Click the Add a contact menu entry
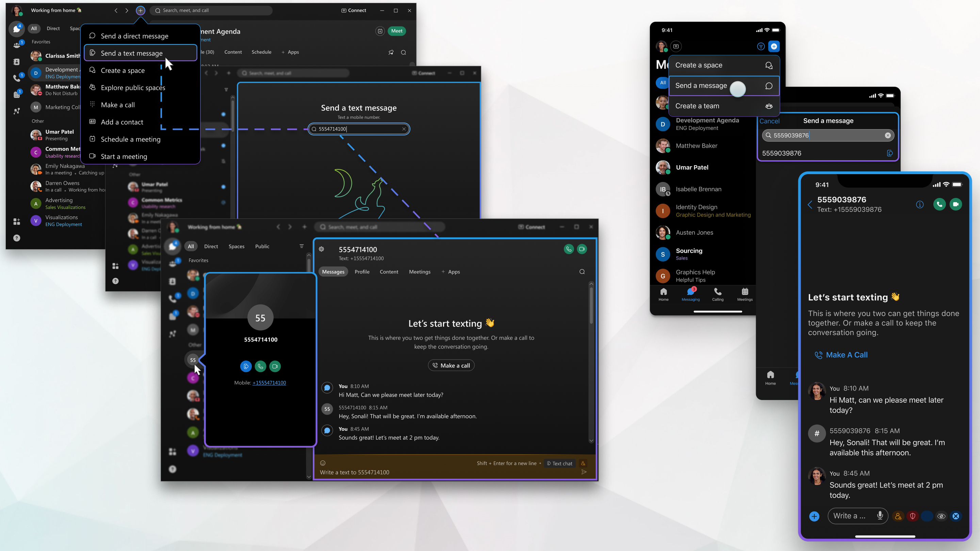Viewport: 980px width, 551px height. click(121, 122)
